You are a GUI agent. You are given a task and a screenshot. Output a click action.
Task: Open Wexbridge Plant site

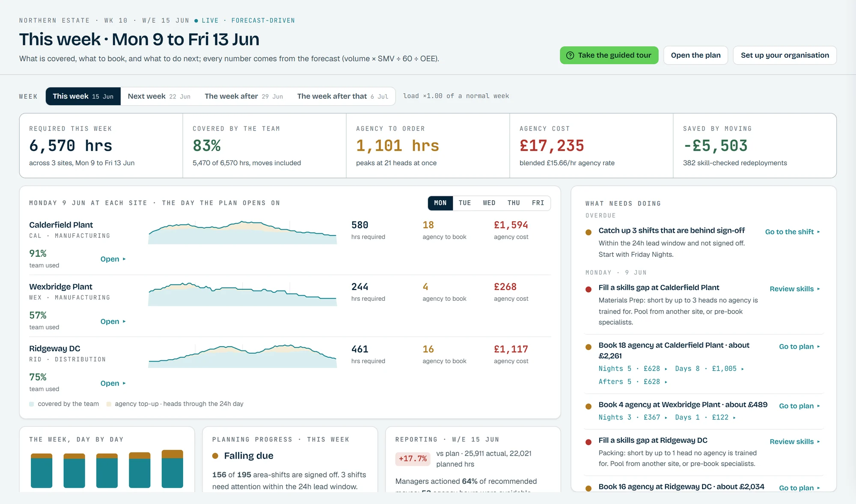tap(113, 321)
